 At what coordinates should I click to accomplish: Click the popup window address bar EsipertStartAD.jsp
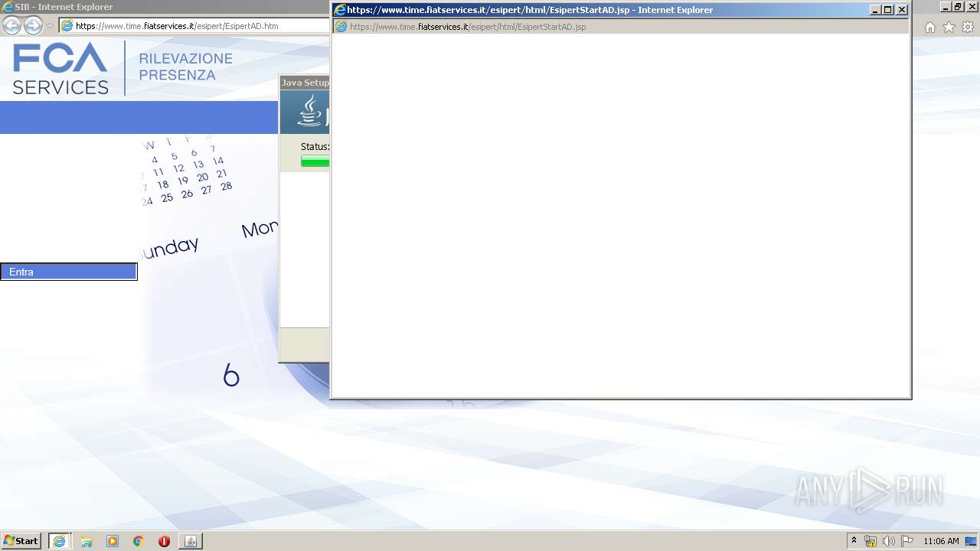point(620,27)
